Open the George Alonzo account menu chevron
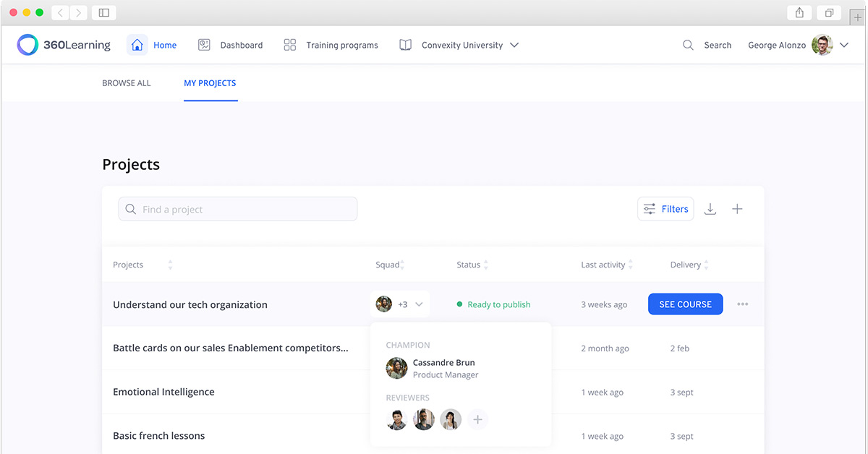Image resolution: width=868 pixels, height=454 pixels. coord(844,45)
